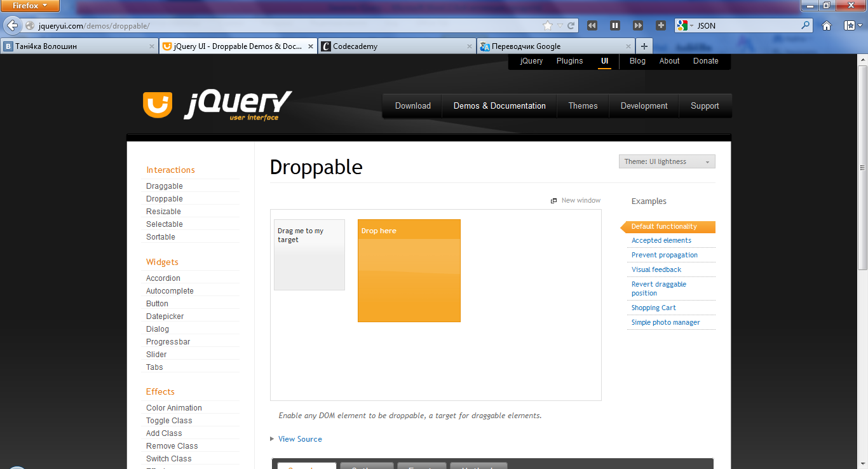This screenshot has height=469, width=868.
Task: Open the Development menu item
Action: coord(644,106)
